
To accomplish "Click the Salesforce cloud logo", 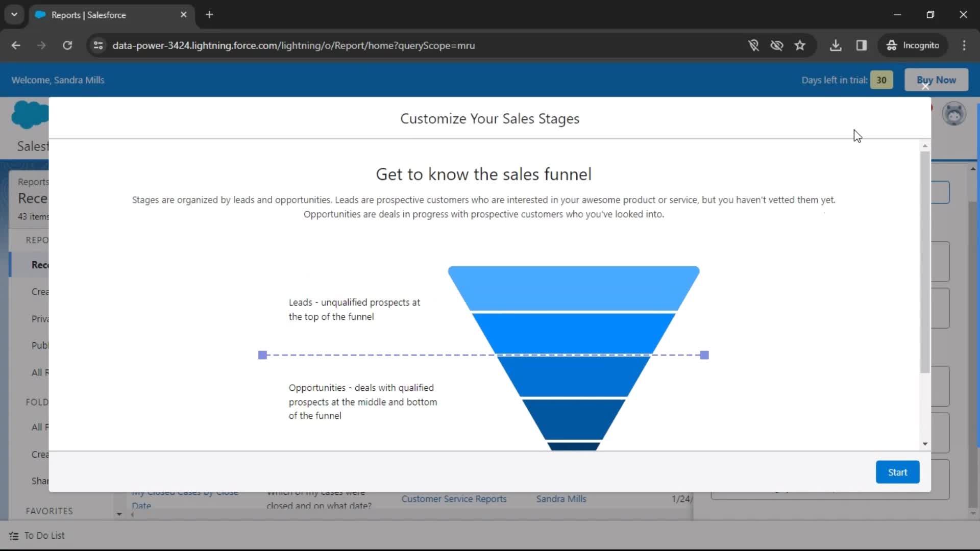I will [x=30, y=114].
